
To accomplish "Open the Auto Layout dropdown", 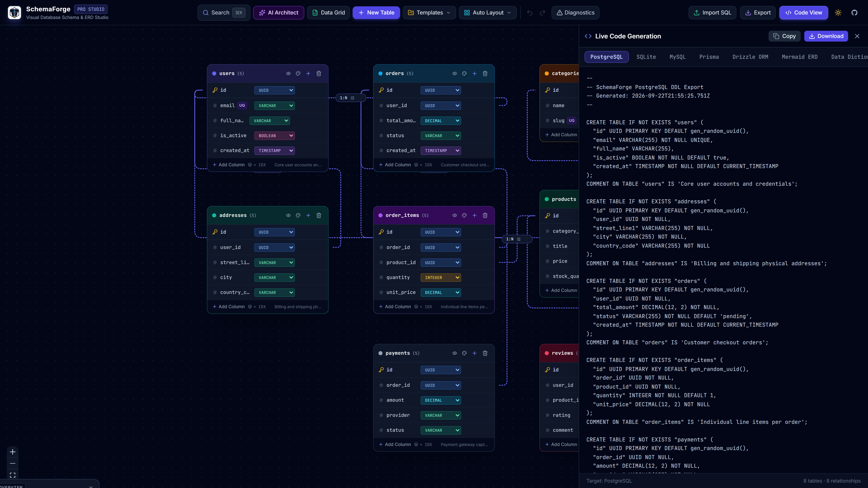I will tap(487, 12).
